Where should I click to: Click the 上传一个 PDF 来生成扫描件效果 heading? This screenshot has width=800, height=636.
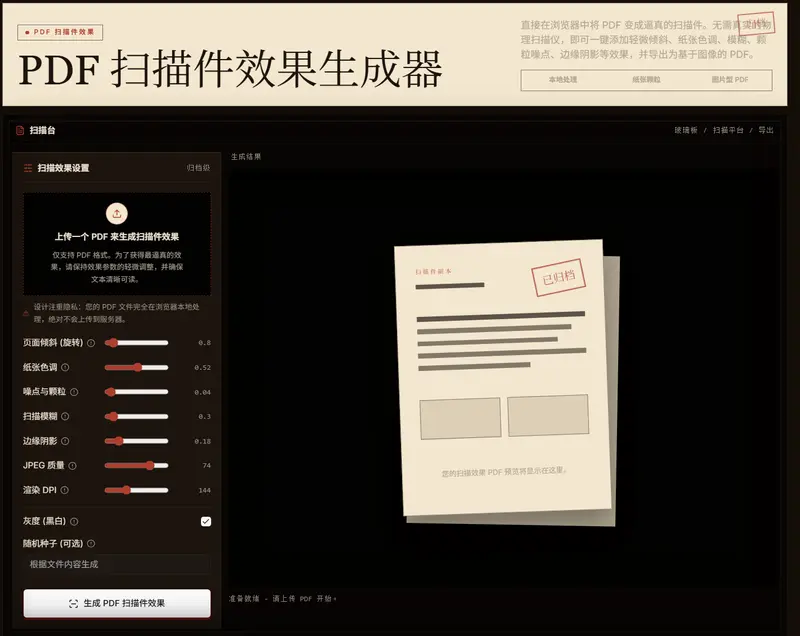(x=117, y=237)
